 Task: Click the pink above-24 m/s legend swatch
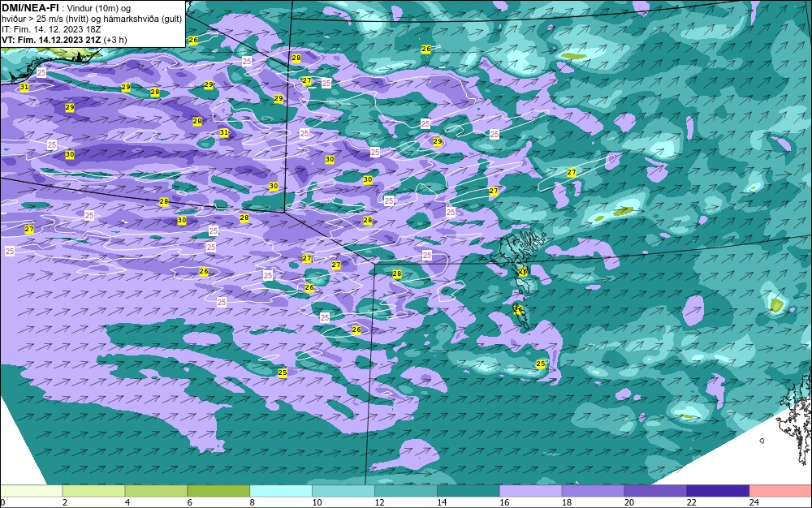point(780,491)
